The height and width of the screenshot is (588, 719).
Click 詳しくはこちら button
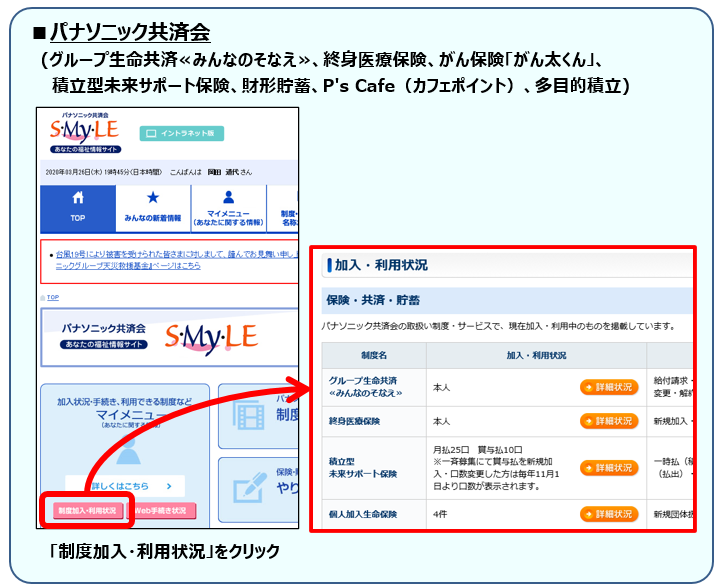click(x=125, y=486)
